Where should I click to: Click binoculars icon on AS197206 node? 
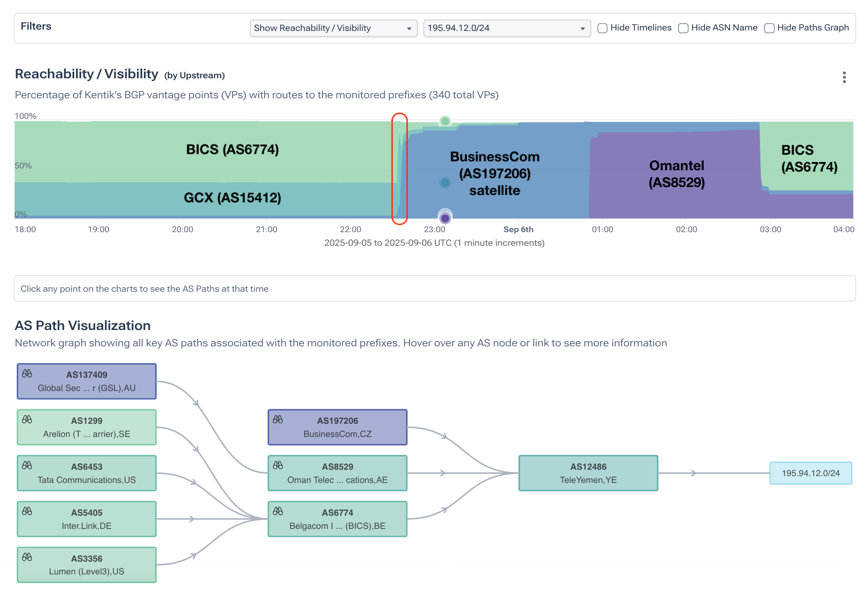[x=278, y=420]
